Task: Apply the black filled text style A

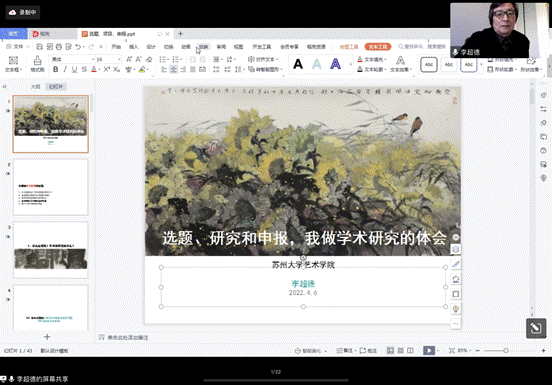Action: [x=298, y=64]
